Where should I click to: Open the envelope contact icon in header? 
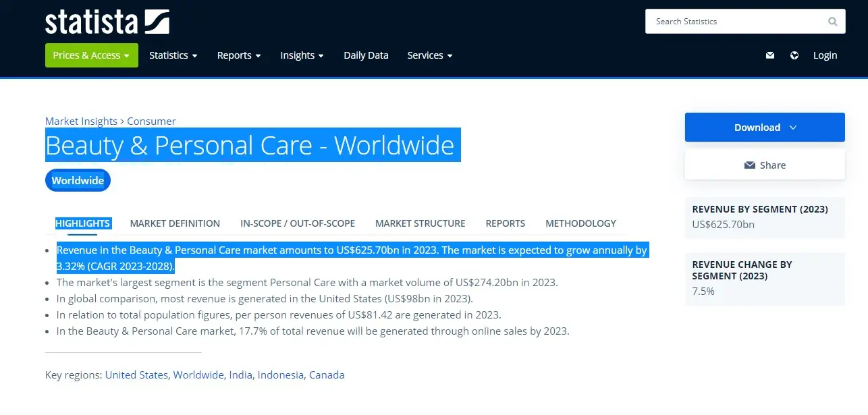tap(770, 55)
